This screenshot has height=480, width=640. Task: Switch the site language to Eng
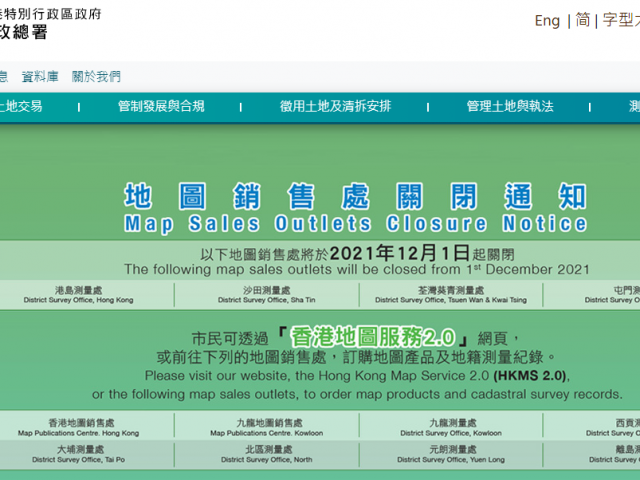point(547,20)
